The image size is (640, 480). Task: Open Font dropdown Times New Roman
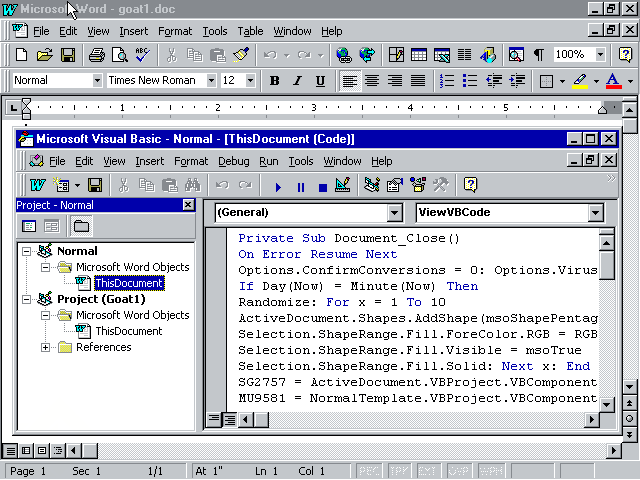tap(211, 80)
